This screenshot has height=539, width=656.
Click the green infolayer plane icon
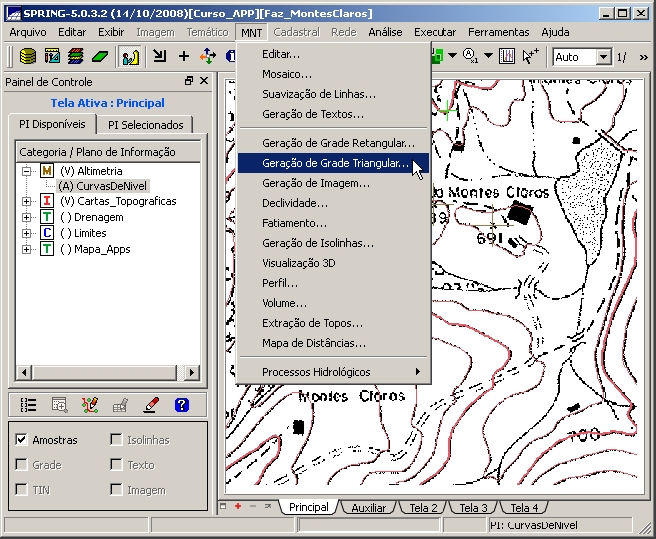tap(100, 57)
